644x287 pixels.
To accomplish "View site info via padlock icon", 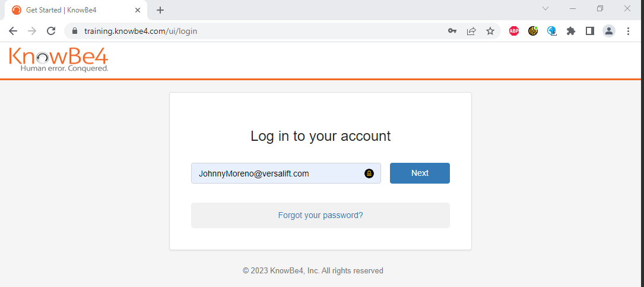I will coord(74,31).
